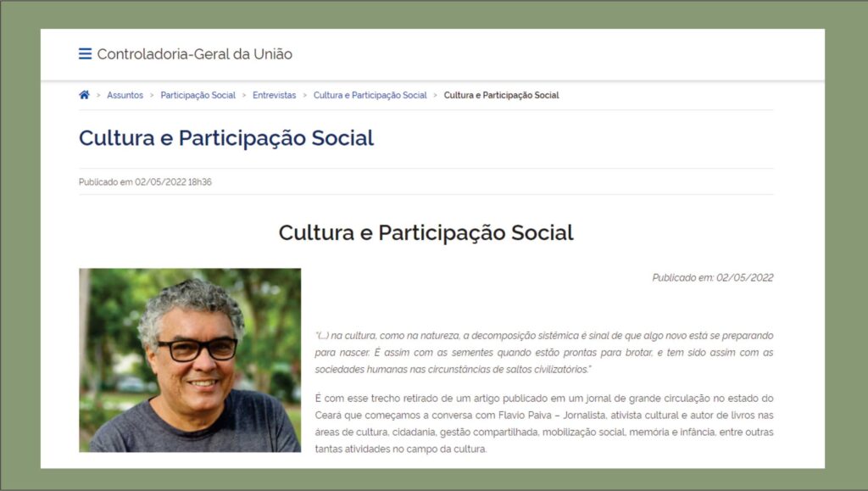Image resolution: width=868 pixels, height=491 pixels.
Task: Click the blue page title heading
Action: click(226, 138)
